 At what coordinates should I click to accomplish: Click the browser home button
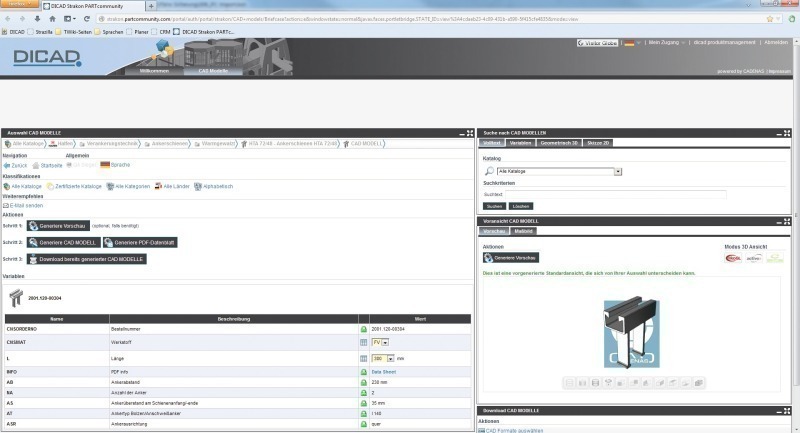(52, 19)
